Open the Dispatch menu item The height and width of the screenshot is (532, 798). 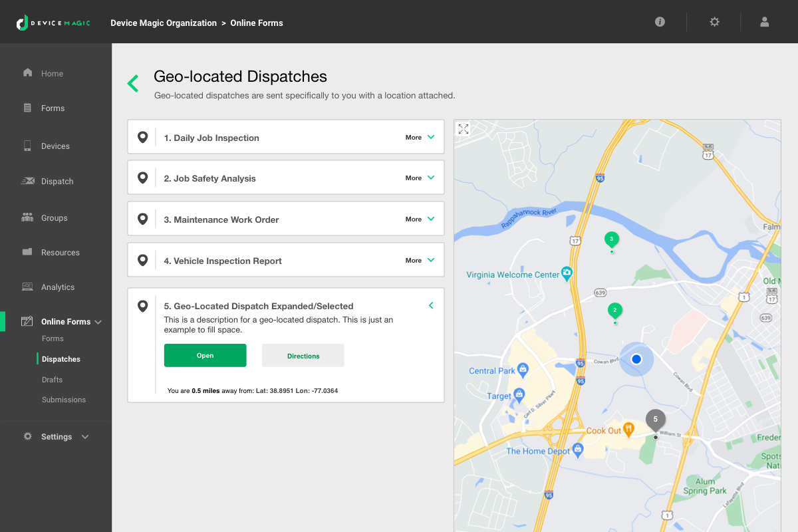[57, 182]
